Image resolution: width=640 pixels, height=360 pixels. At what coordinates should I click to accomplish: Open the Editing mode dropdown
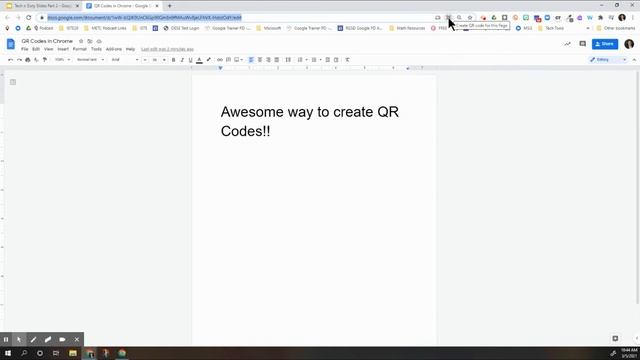pos(608,60)
